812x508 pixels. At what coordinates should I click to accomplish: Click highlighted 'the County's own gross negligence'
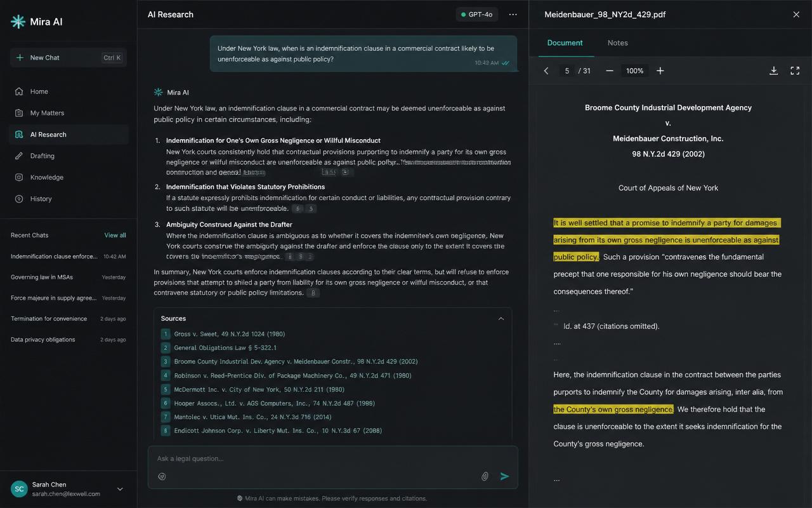coord(613,410)
